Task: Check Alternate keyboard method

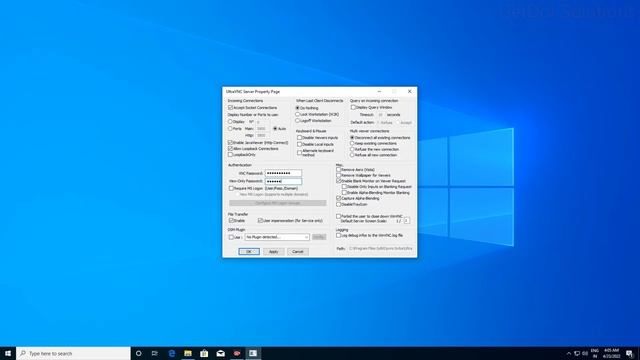Action: 299,152
